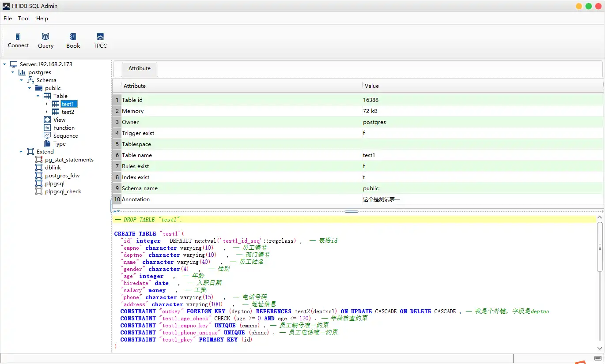Open the Help menu

click(x=42, y=19)
